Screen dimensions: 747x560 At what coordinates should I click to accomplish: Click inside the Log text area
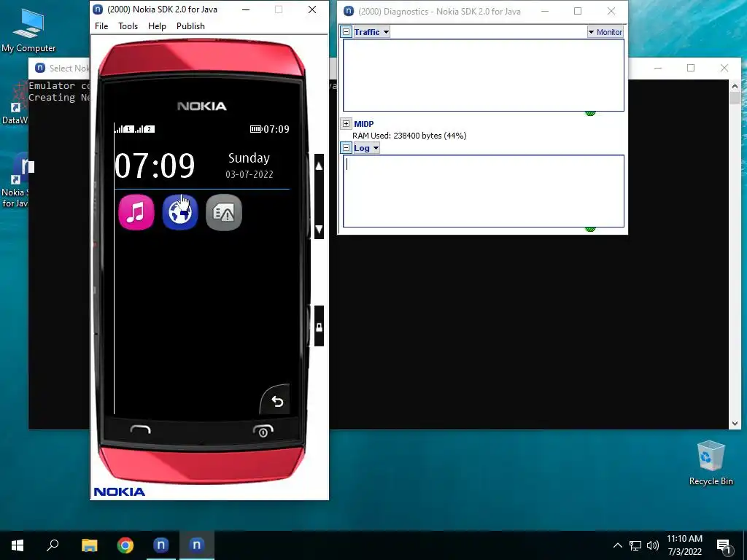point(484,191)
